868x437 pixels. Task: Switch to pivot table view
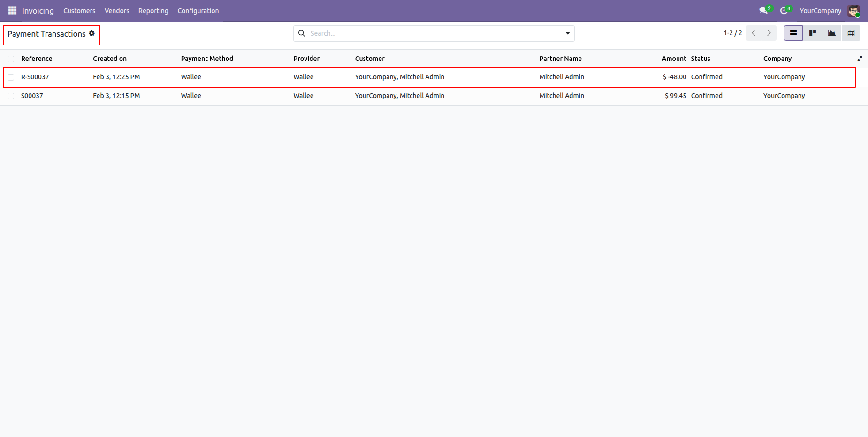coord(851,33)
